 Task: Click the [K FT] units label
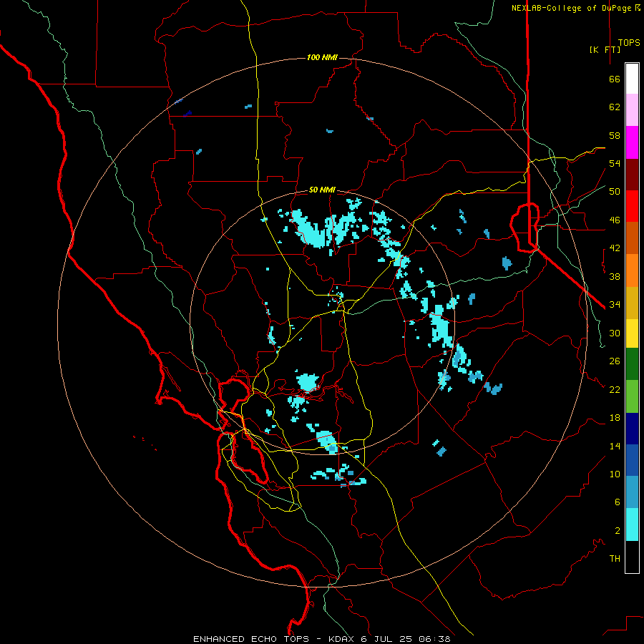[605, 49]
